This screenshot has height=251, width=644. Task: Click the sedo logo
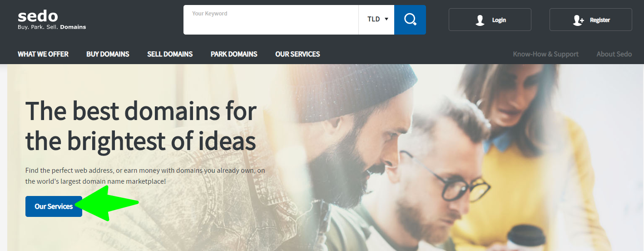click(38, 16)
